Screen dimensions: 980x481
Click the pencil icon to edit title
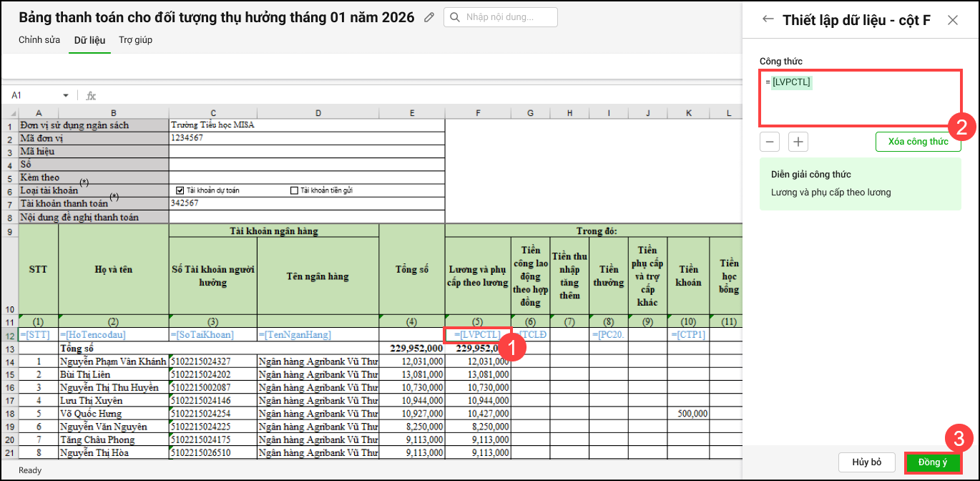[429, 17]
